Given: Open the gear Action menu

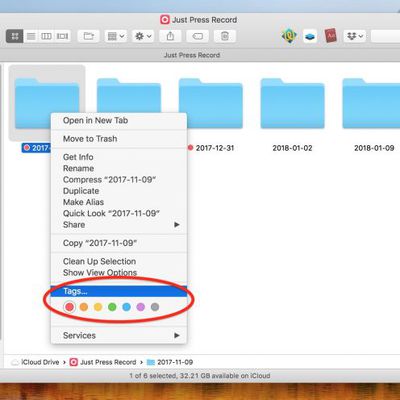Looking at the screenshot, I should point(143,36).
